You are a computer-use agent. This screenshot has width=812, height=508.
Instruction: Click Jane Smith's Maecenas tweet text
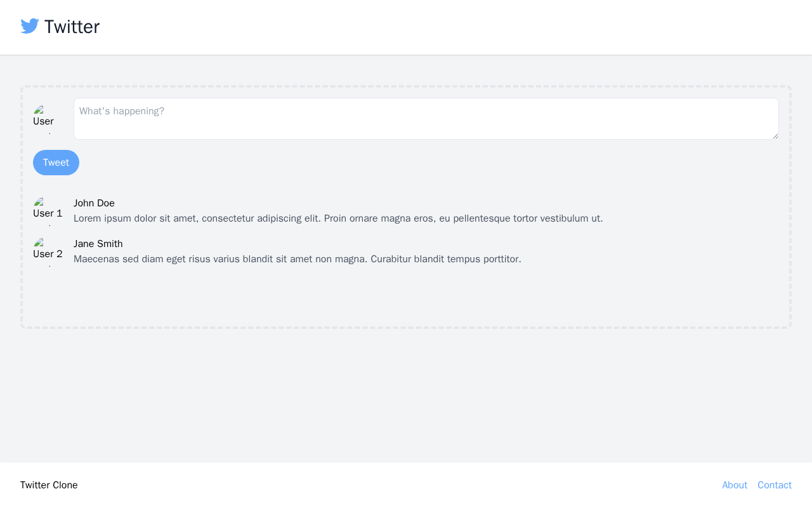pyautogui.click(x=298, y=259)
